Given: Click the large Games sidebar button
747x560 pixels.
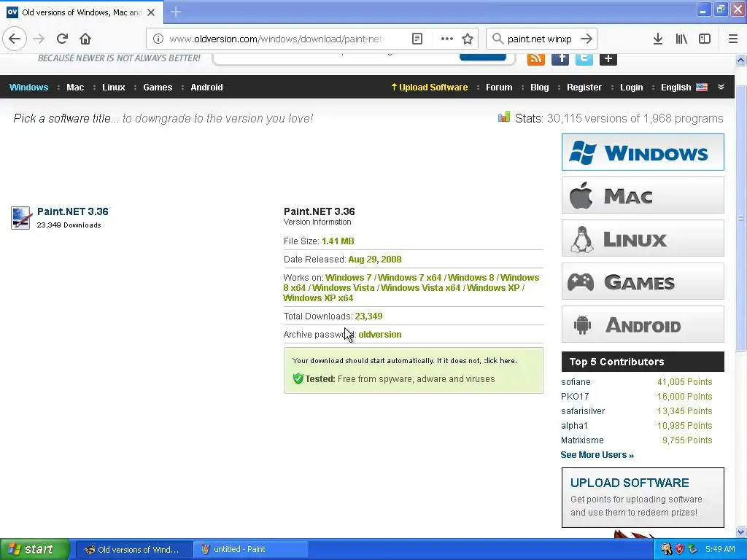Looking at the screenshot, I should tap(643, 281).
